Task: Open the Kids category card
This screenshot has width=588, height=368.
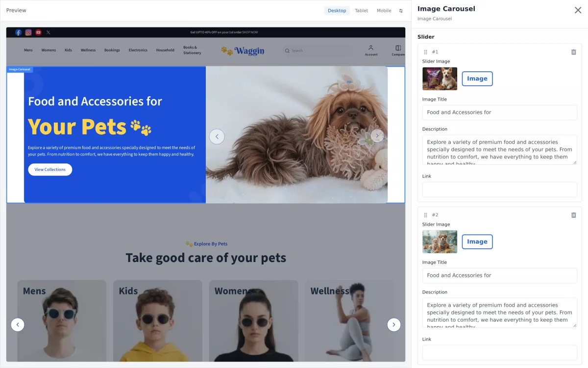Action: pos(158,321)
